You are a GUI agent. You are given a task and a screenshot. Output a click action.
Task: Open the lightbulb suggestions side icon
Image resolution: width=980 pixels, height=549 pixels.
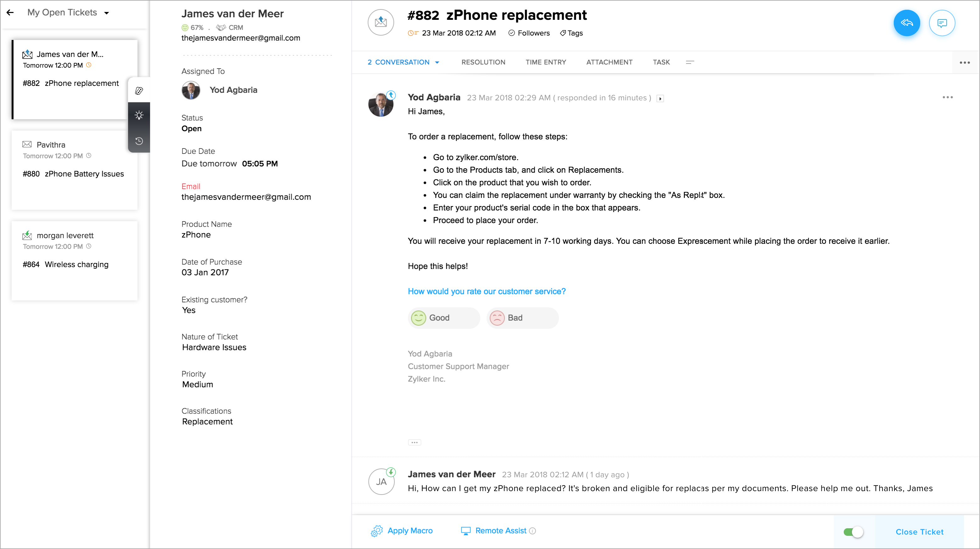point(139,115)
